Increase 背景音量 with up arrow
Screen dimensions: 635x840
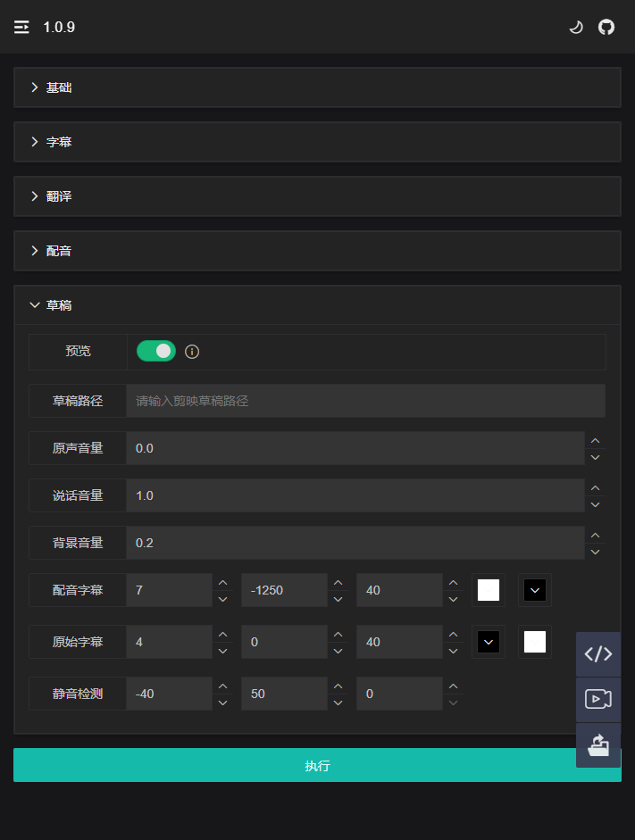click(x=595, y=535)
